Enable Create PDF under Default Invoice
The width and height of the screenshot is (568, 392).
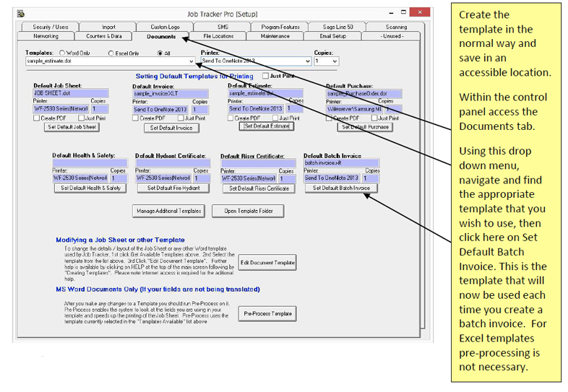135,118
